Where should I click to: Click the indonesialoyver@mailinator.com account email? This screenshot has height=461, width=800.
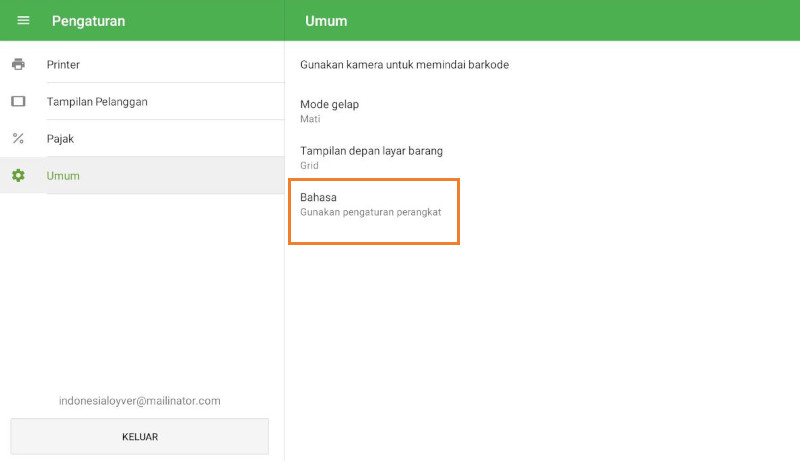pos(139,400)
